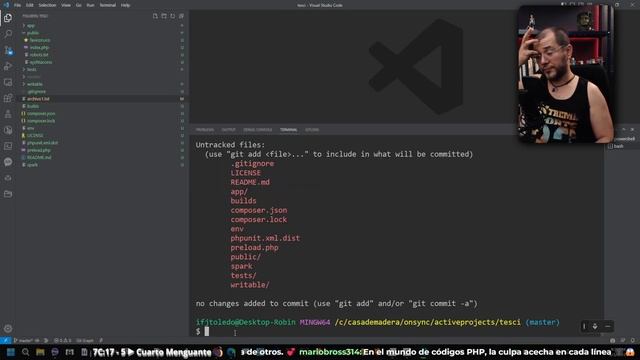Click the Windows Start button on the taskbar

click(11, 352)
